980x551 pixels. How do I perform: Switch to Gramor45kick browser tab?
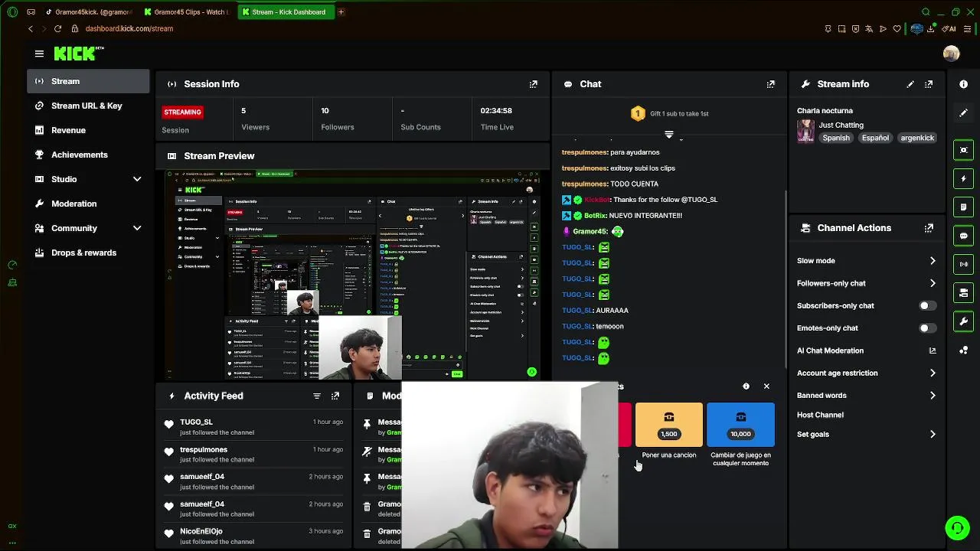pos(88,11)
